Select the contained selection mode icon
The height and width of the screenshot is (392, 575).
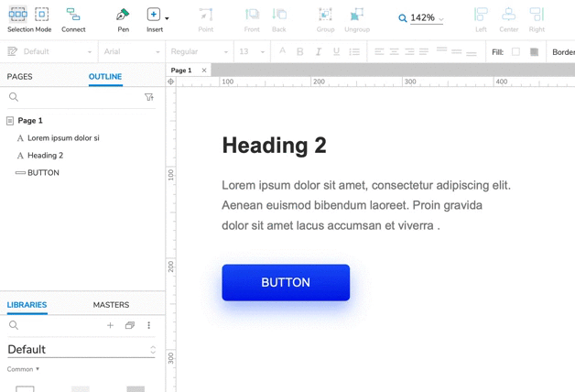(x=42, y=15)
